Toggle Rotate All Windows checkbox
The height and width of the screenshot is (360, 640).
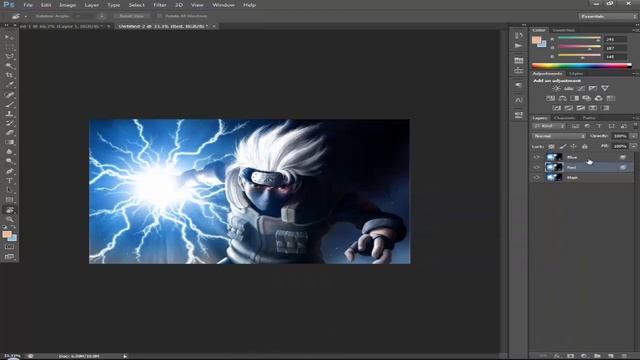pyautogui.click(x=160, y=16)
